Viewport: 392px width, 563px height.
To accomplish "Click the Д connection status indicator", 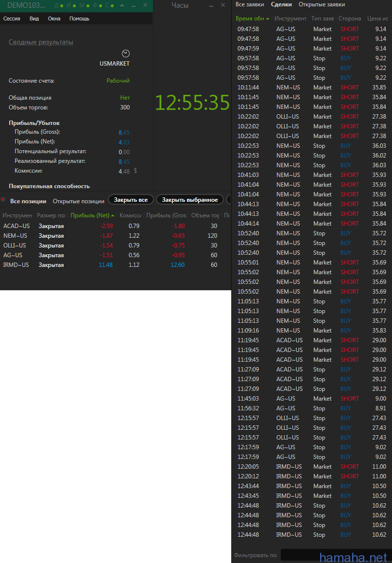I will (59, 5).
